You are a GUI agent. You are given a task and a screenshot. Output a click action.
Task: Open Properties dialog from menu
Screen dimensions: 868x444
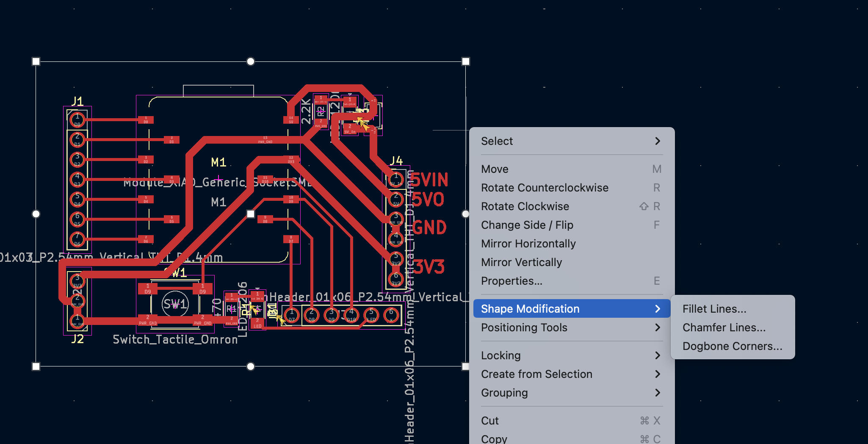[511, 281]
